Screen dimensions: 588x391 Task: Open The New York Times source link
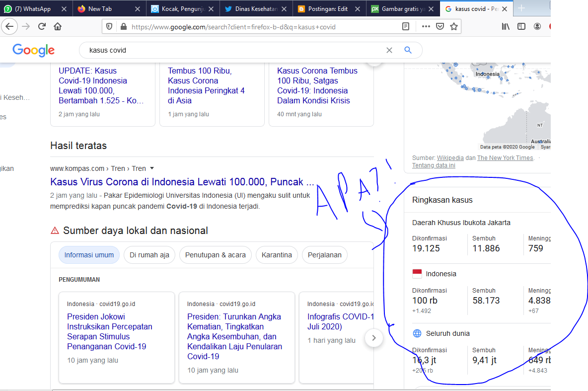tap(505, 158)
